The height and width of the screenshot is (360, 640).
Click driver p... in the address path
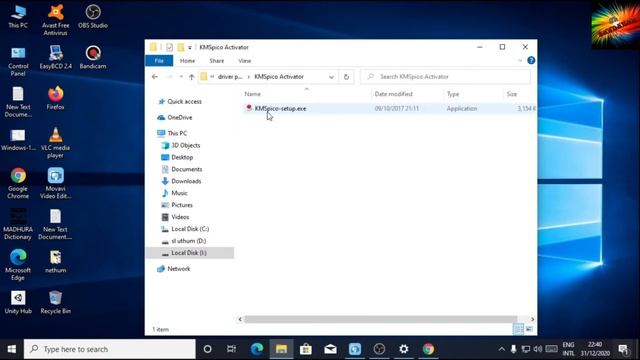(x=230, y=77)
